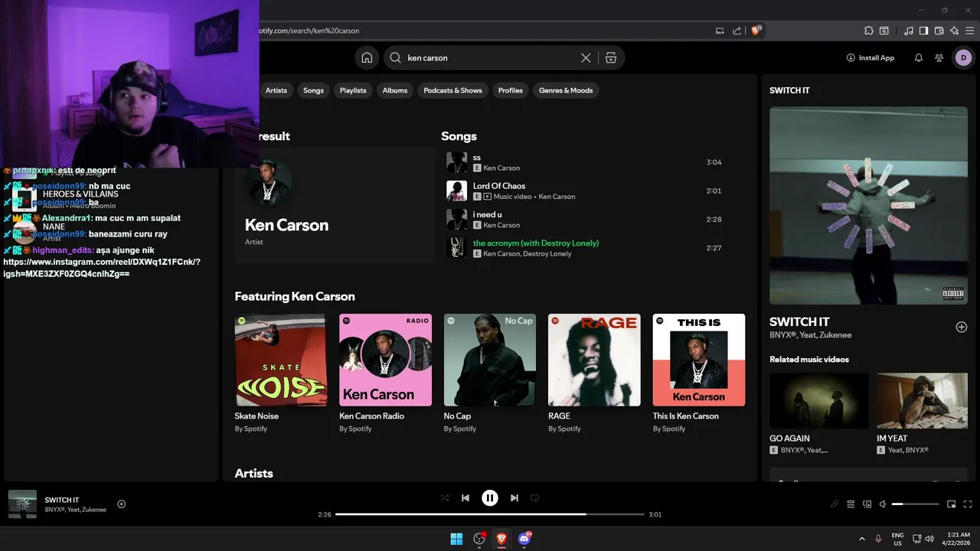Open Brave Shields lion icon
Image resolution: width=980 pixels, height=551 pixels.
(x=756, y=31)
